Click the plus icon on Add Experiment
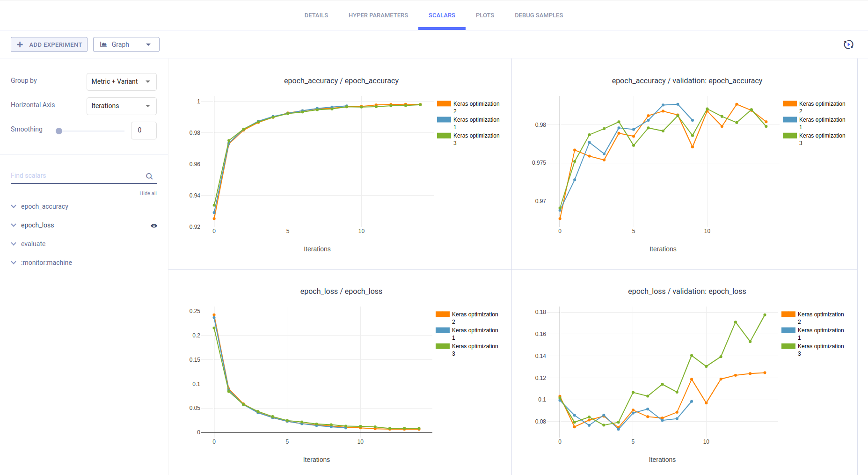The height and width of the screenshot is (475, 868). pyautogui.click(x=20, y=44)
